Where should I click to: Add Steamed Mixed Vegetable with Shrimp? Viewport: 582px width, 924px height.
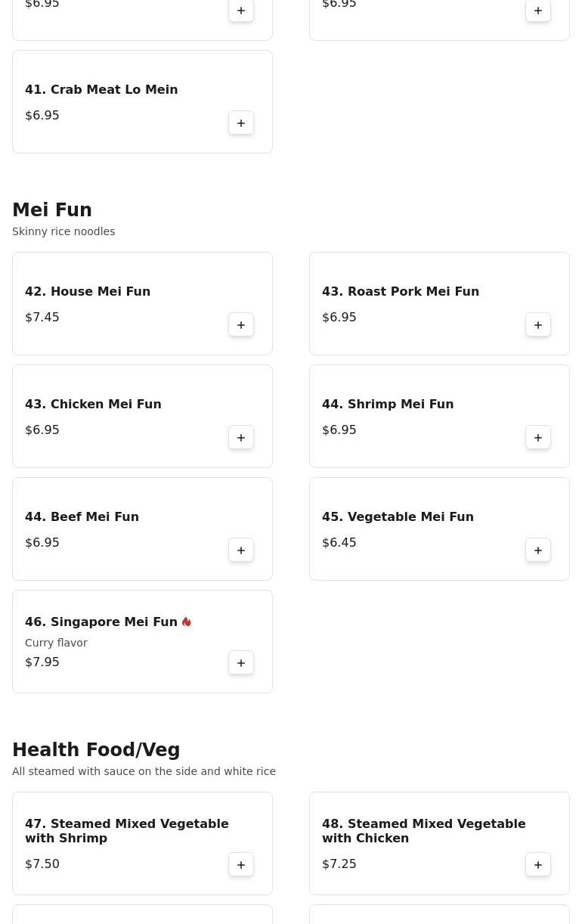click(241, 865)
